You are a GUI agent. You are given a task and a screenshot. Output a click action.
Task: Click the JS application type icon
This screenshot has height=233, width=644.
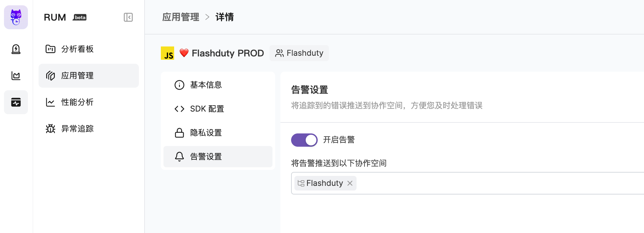[x=167, y=53]
